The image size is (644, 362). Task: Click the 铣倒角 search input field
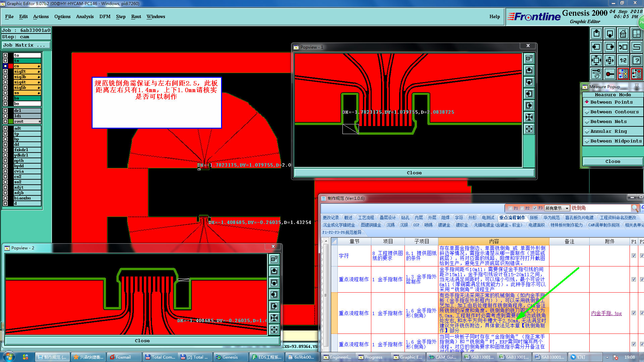[600, 208]
